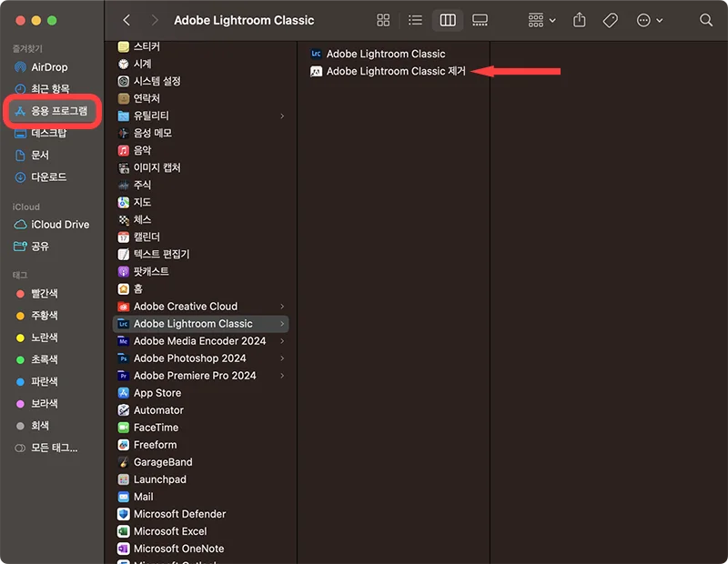Select the Launchpad app icon
The image size is (728, 564).
click(123, 479)
